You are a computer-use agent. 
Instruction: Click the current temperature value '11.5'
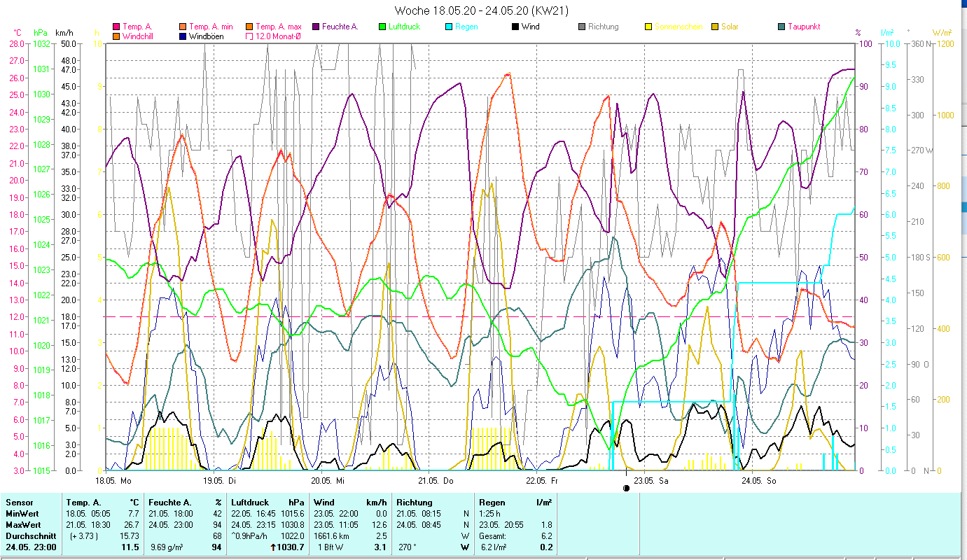(x=130, y=547)
